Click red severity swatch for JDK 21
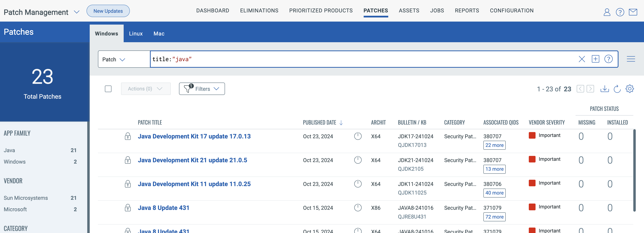This screenshot has width=644, height=233. tap(532, 159)
